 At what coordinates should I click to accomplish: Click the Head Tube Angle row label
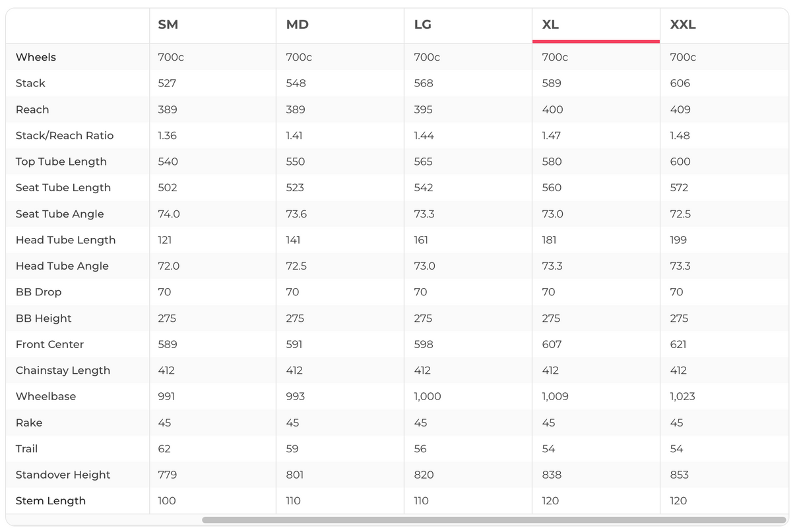[62, 266]
